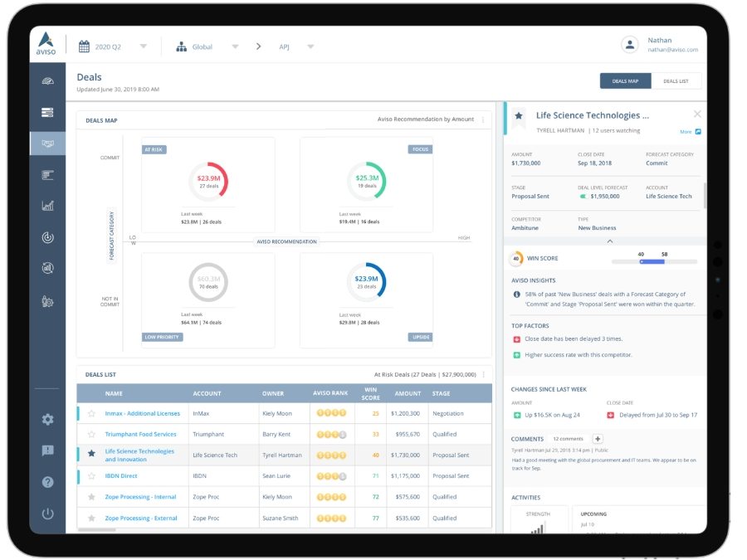
Task: Click the Aviso logo
Action: point(46,43)
